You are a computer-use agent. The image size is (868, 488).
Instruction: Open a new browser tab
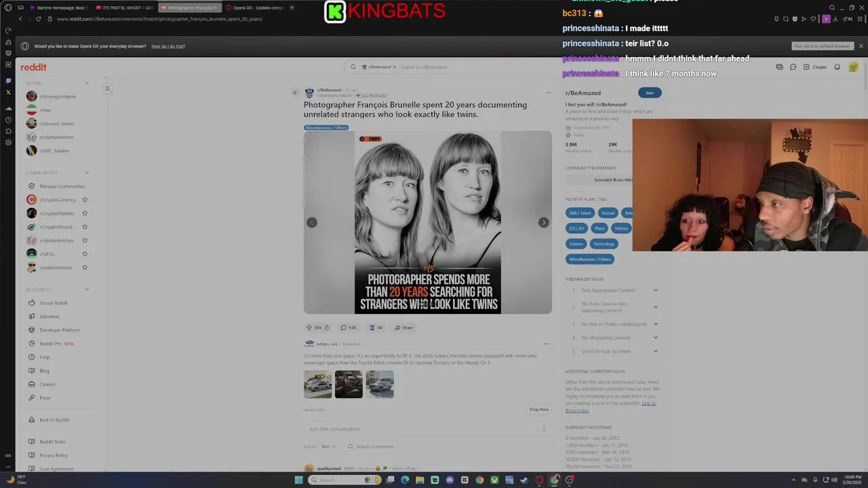[292, 7]
